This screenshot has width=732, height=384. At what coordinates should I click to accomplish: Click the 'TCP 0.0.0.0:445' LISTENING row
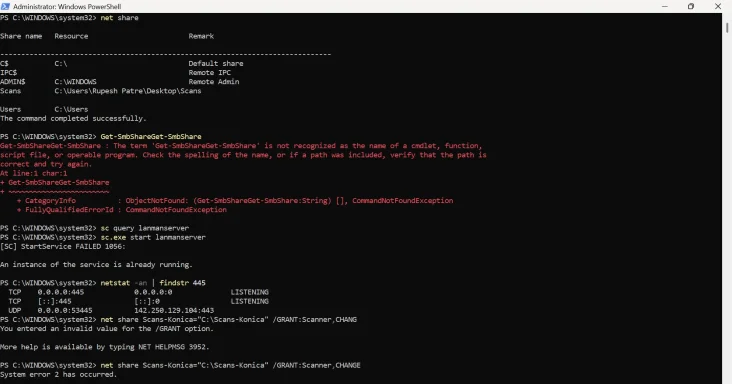[x=138, y=292]
